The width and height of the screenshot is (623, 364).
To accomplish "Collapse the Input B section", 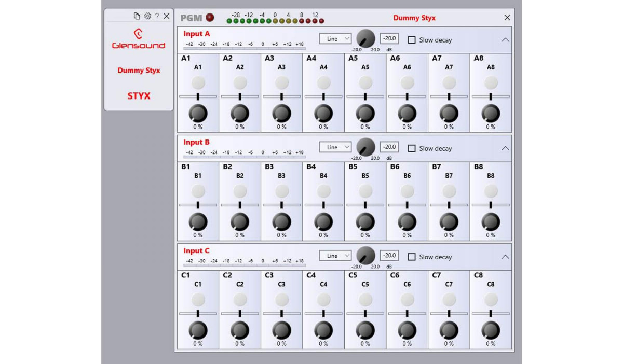I will [x=505, y=148].
